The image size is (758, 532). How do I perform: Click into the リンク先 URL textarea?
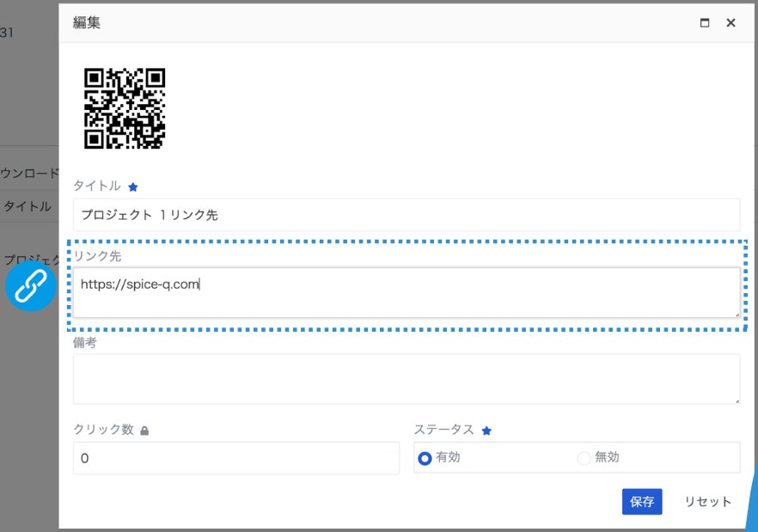(406, 292)
